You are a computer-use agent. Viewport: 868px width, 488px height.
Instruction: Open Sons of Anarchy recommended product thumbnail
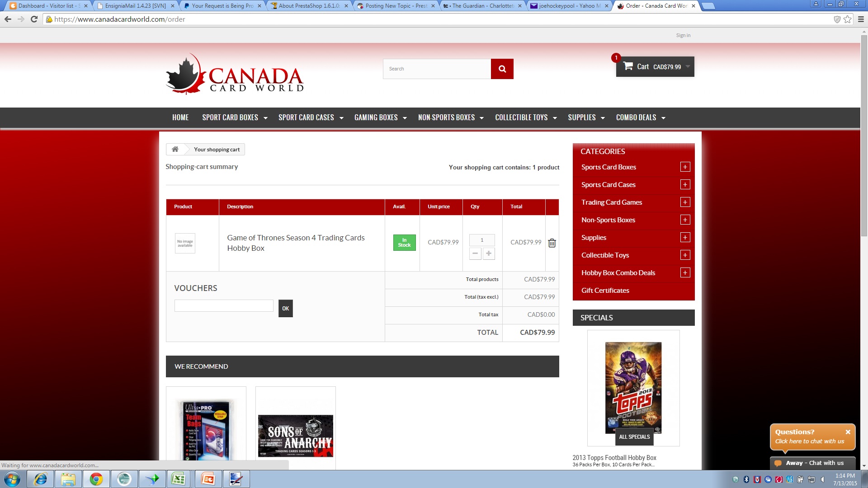pos(295,436)
